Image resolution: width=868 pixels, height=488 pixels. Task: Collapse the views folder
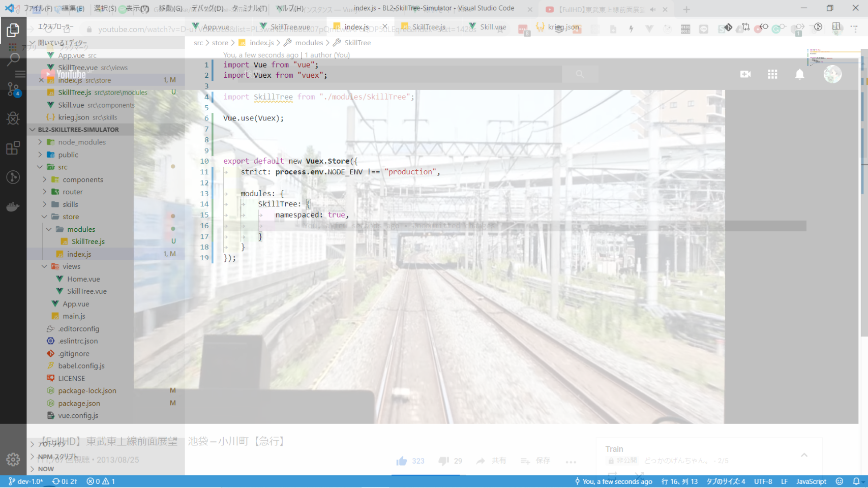pos(45,266)
